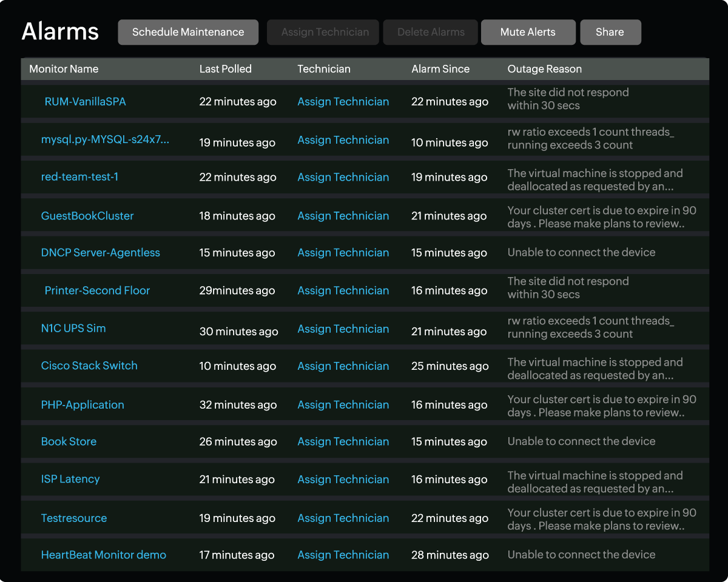Sort by the Last Polled column header

pyautogui.click(x=225, y=69)
